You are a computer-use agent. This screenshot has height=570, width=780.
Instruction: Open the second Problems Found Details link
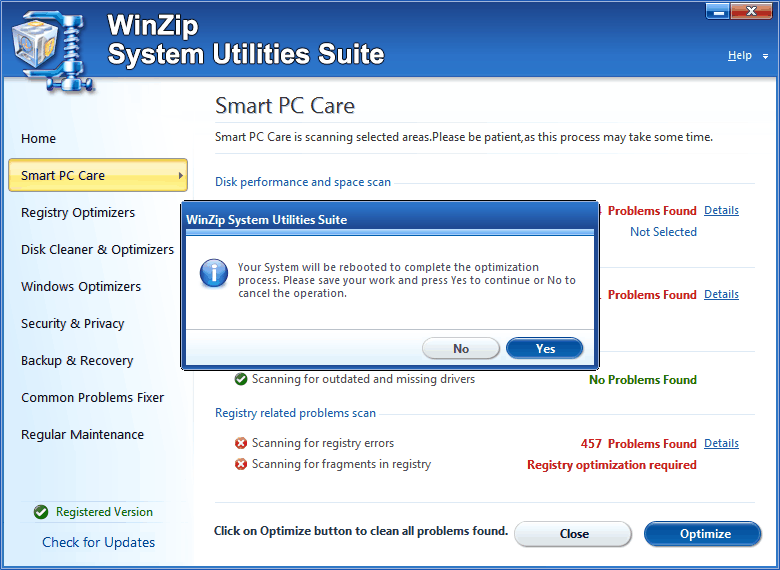[x=721, y=294]
